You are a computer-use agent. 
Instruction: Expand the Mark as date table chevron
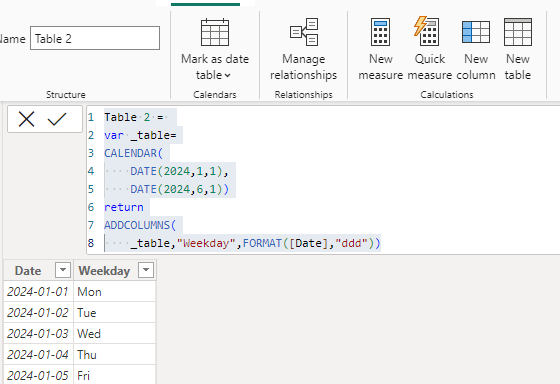[x=228, y=75]
